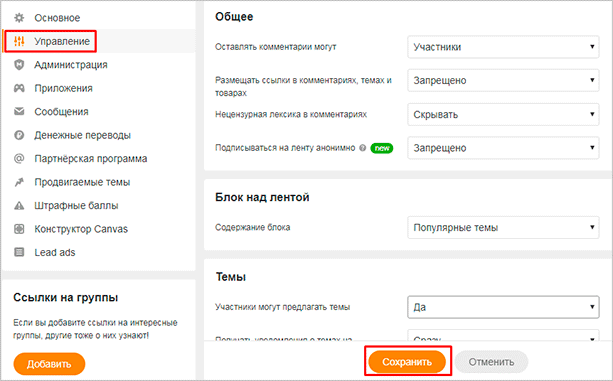Click the Отменить button
Image resolution: width=613 pixels, height=381 pixels.
pyautogui.click(x=491, y=362)
